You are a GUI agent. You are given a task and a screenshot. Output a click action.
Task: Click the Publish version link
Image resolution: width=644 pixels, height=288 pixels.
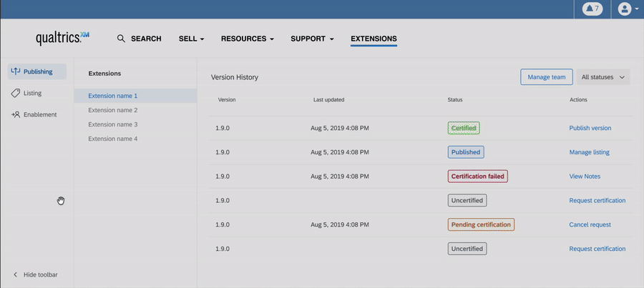[x=590, y=128]
